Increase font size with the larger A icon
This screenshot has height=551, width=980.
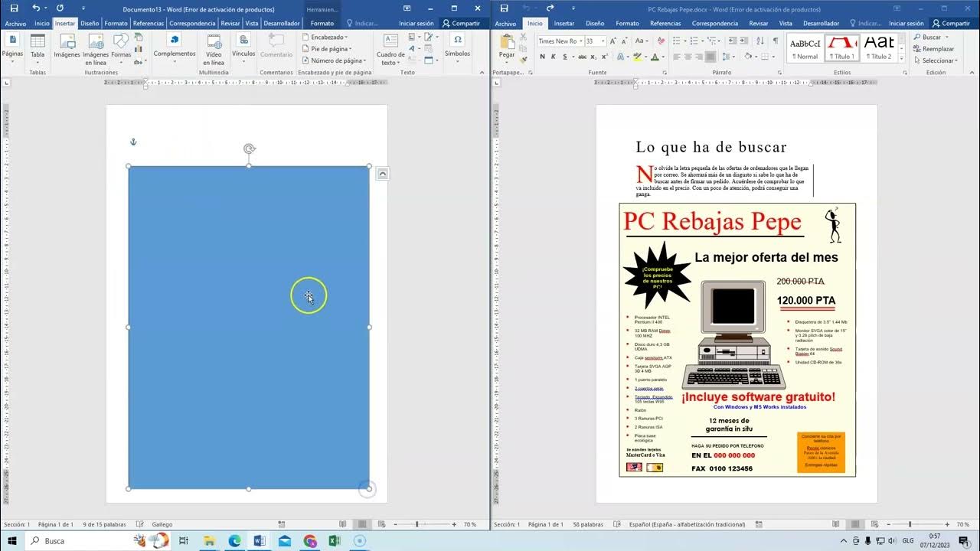612,41
